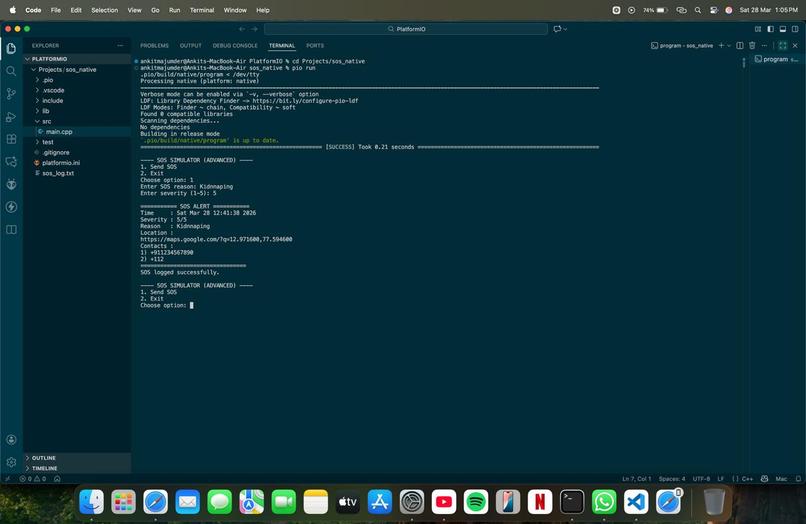Open Spotify from the Dock
The height and width of the screenshot is (524, 806).
click(476, 502)
